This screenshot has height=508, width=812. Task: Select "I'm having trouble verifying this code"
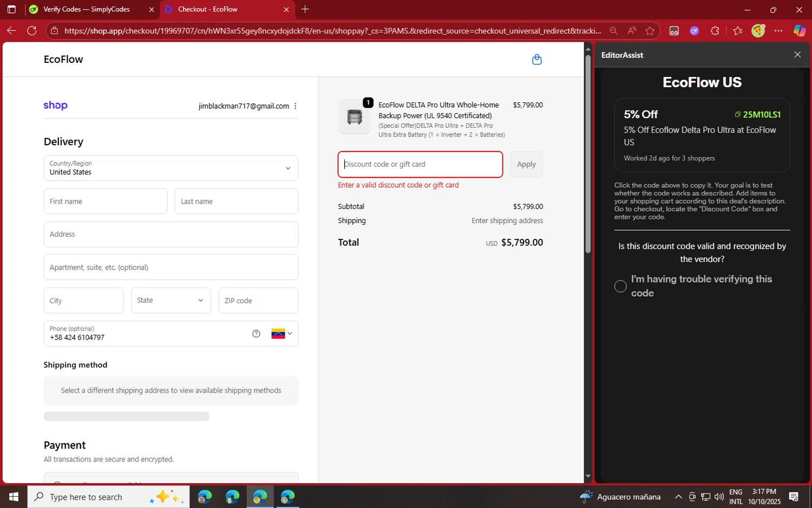[620, 286]
